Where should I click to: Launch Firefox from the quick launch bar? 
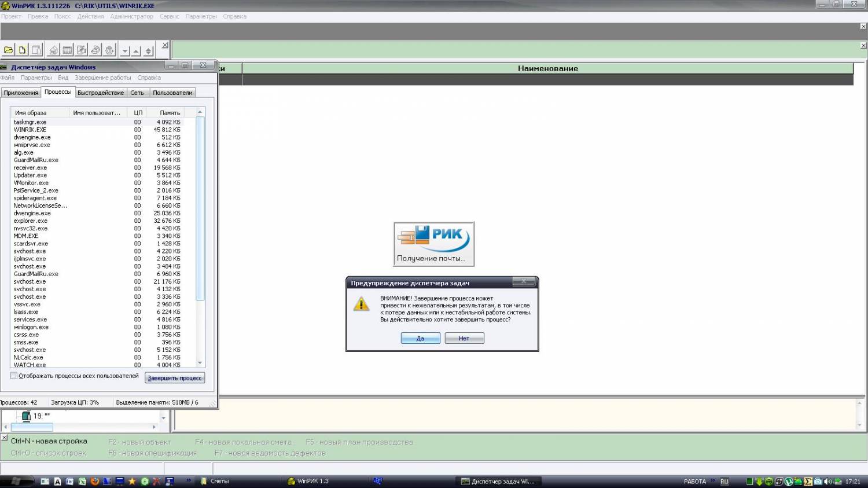click(94, 481)
